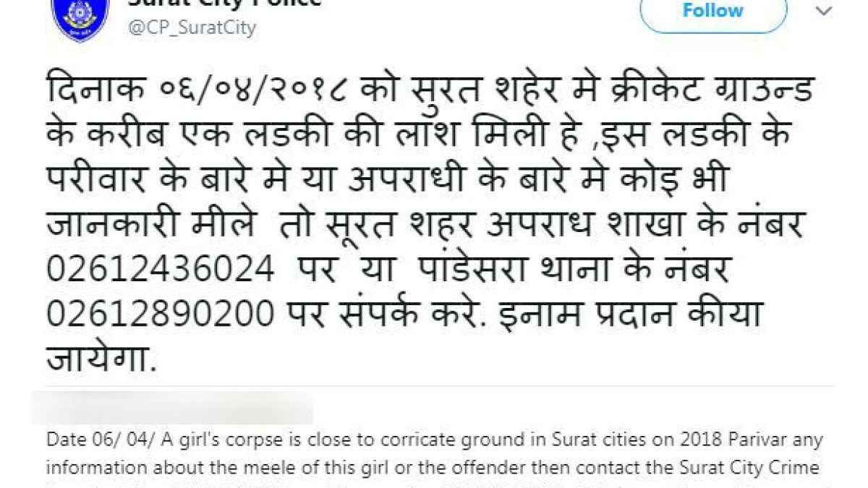Follow the Surat City Police account
The height and width of the screenshot is (488, 868).
713,11
